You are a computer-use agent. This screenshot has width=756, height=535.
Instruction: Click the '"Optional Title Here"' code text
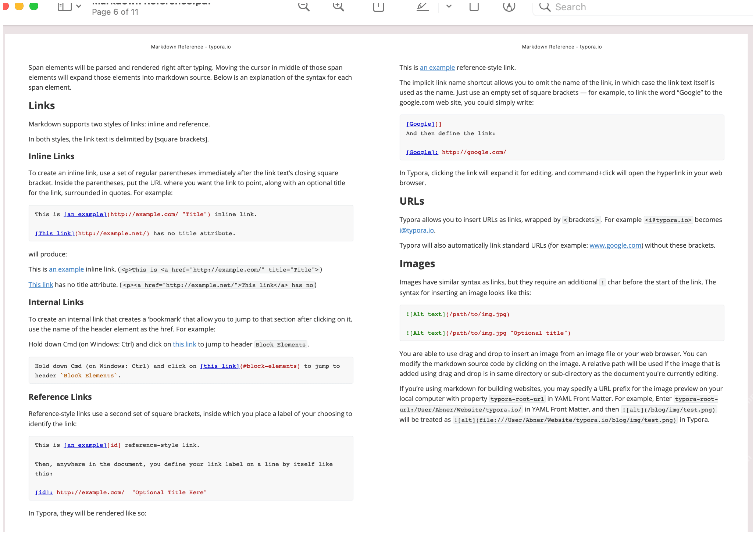point(170,492)
